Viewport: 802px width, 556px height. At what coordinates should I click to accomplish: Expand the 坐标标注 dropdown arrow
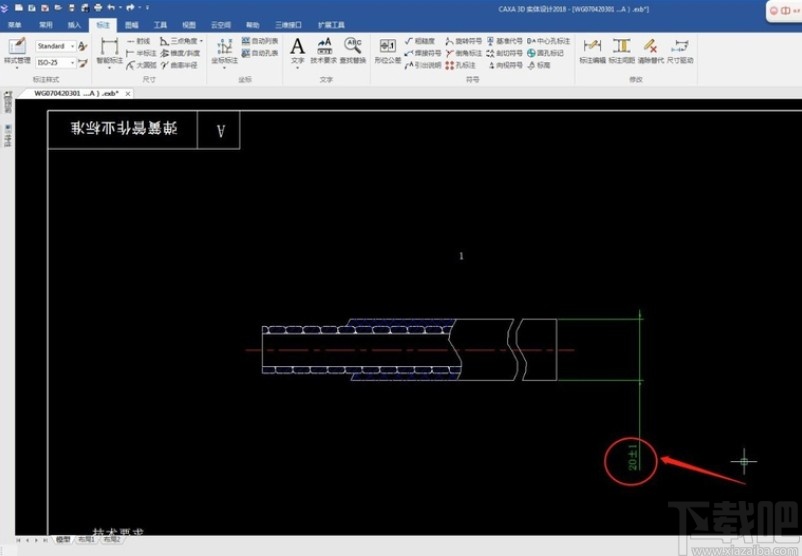click(x=225, y=68)
